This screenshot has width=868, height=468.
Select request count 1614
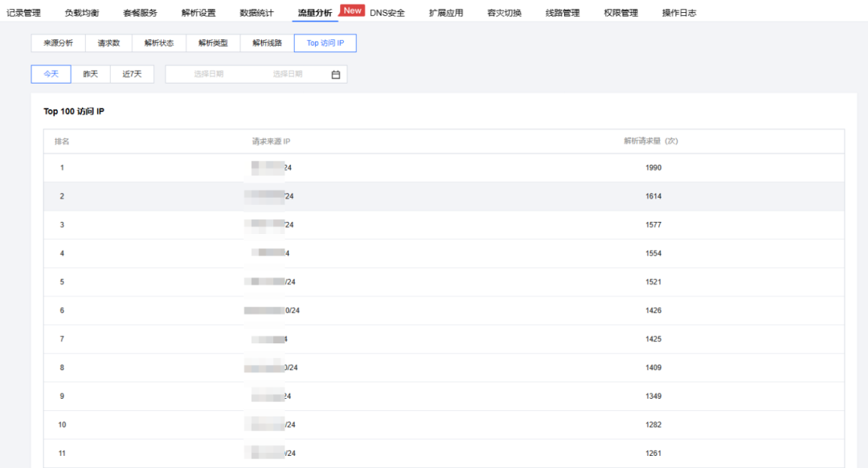point(653,196)
